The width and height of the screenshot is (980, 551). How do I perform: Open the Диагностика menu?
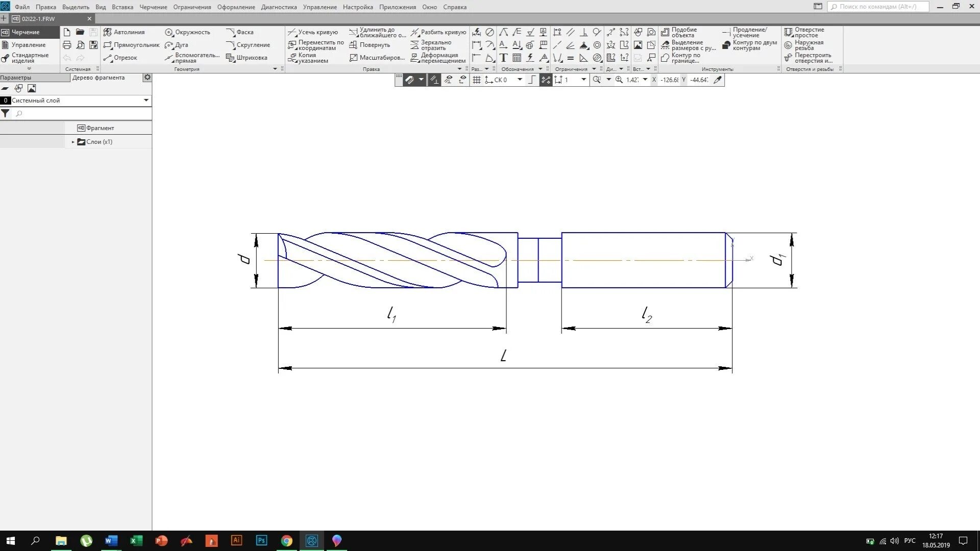coord(279,7)
